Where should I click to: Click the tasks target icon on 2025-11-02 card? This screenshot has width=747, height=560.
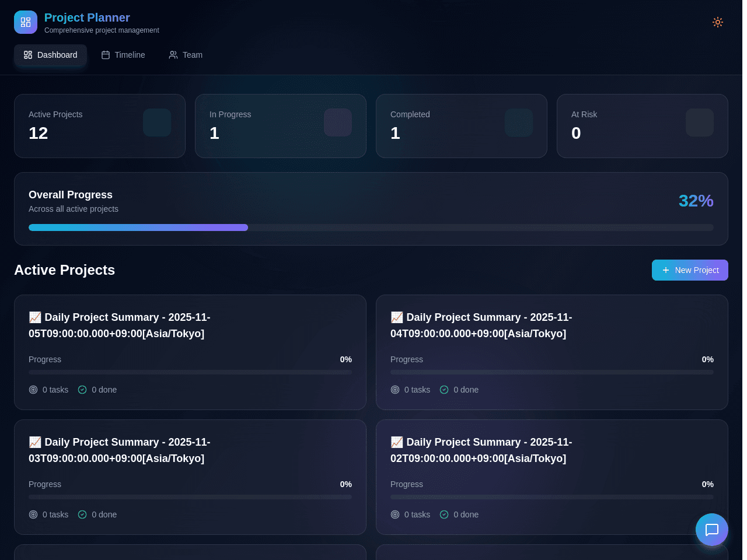[x=395, y=514]
